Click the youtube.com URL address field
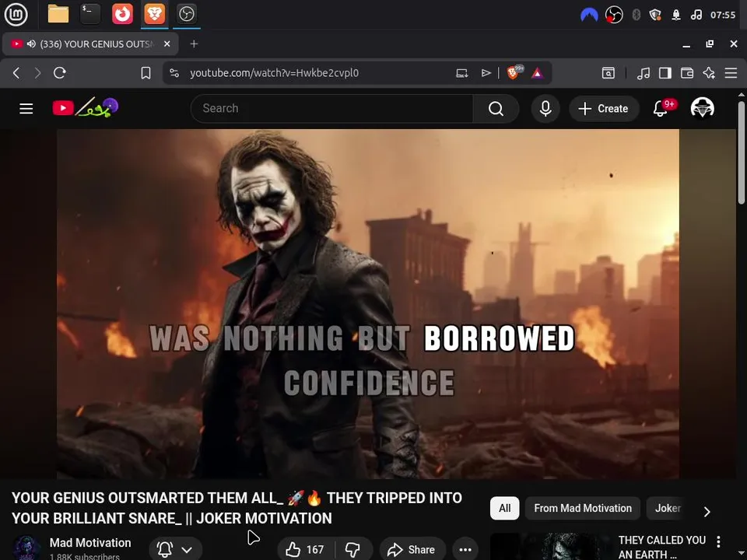Image resolution: width=747 pixels, height=560 pixels. point(274,73)
